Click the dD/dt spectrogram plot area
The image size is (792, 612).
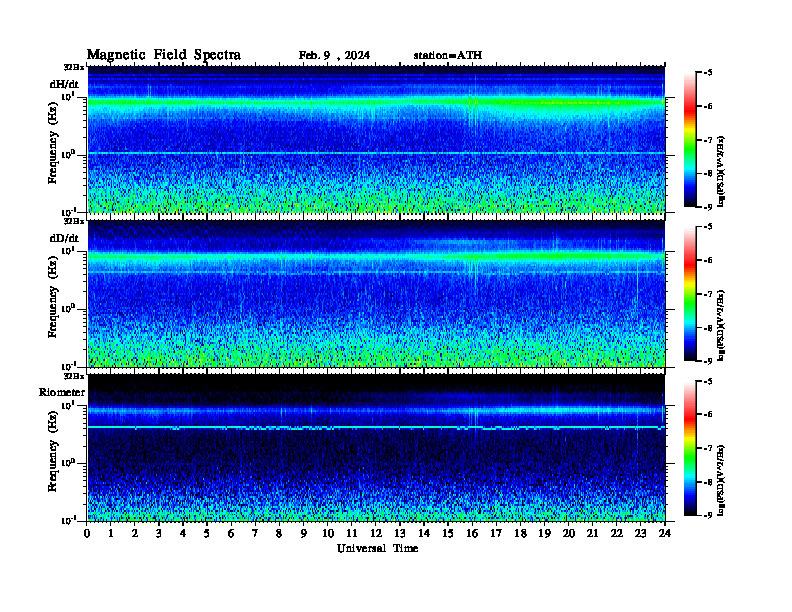pos(376,293)
